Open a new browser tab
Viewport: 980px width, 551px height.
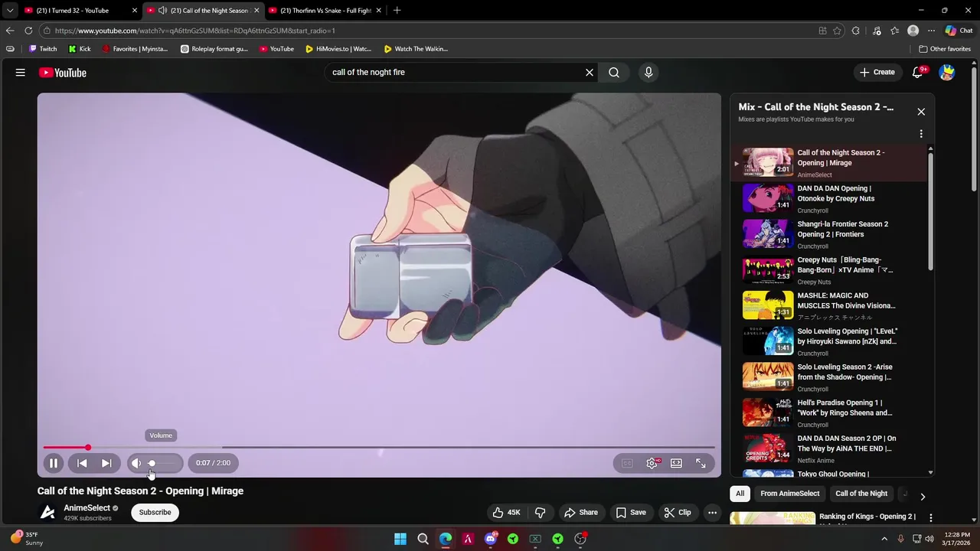pyautogui.click(x=397, y=11)
